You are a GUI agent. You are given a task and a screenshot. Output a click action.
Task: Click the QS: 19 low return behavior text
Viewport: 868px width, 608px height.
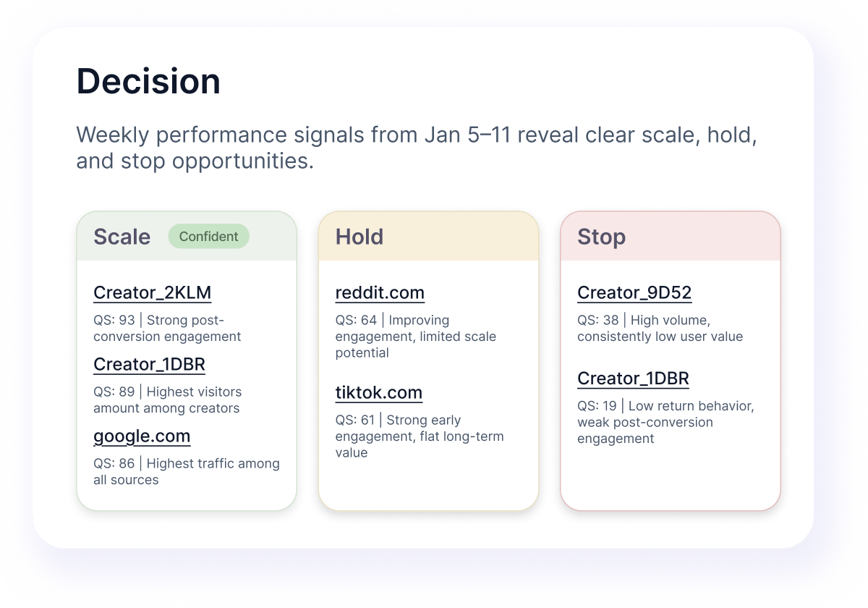click(665, 422)
